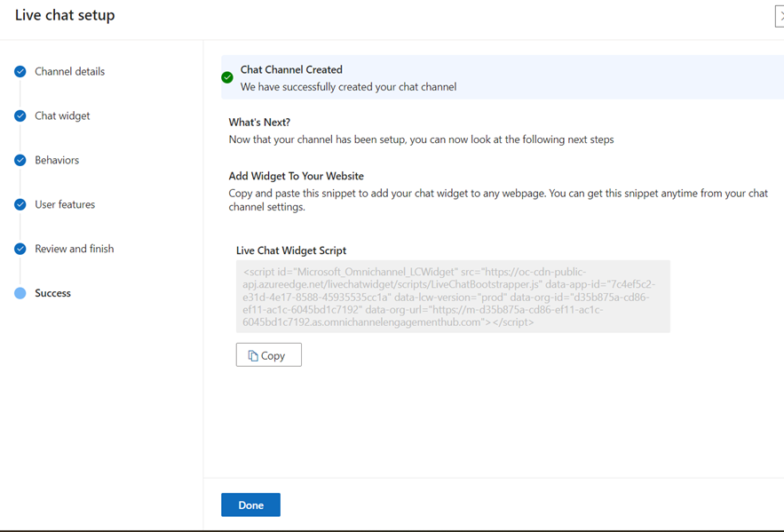The width and height of the screenshot is (784, 532).
Task: Click the Review and finish checkmark icon
Action: (20, 250)
